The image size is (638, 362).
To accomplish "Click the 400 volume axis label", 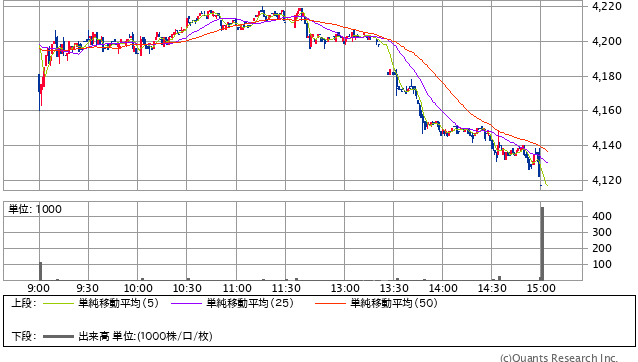I will (x=602, y=216).
